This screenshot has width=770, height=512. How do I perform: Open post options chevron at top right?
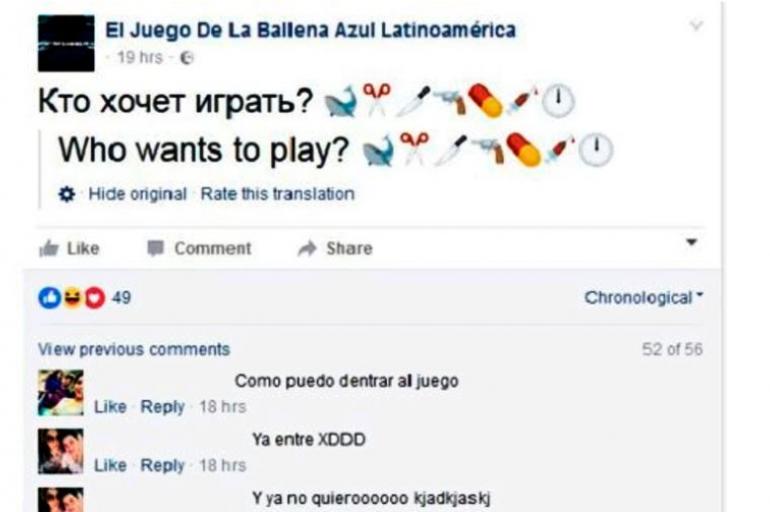[x=696, y=25]
